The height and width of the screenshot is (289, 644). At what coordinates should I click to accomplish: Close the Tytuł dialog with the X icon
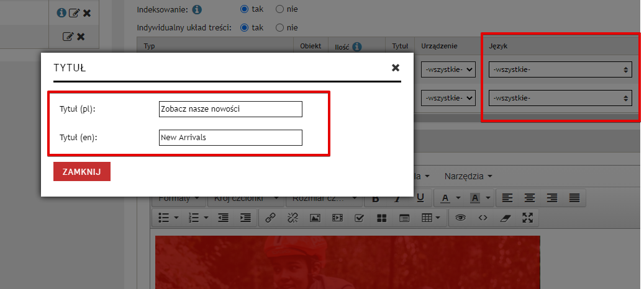tap(396, 68)
